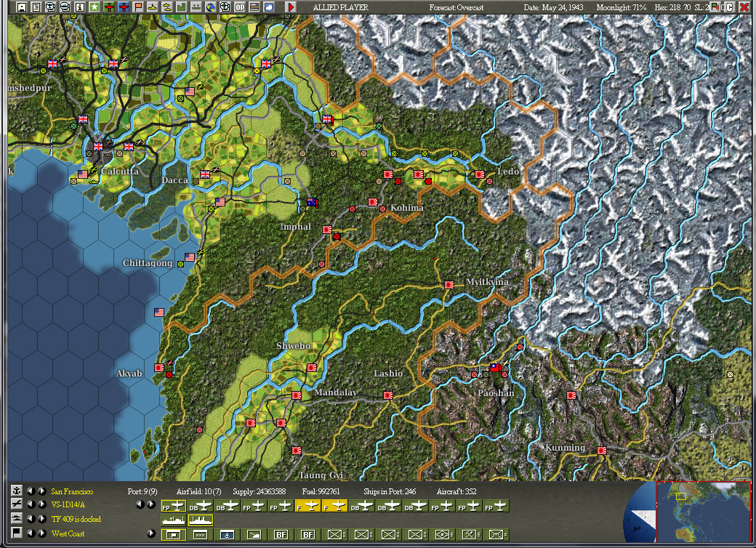Go to next base after San Francisco
Image resolution: width=756 pixels, height=548 pixels.
click(42, 491)
